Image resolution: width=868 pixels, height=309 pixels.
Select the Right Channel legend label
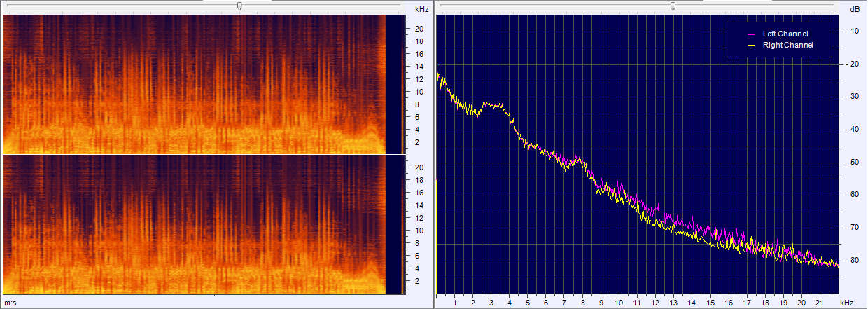[x=787, y=45]
